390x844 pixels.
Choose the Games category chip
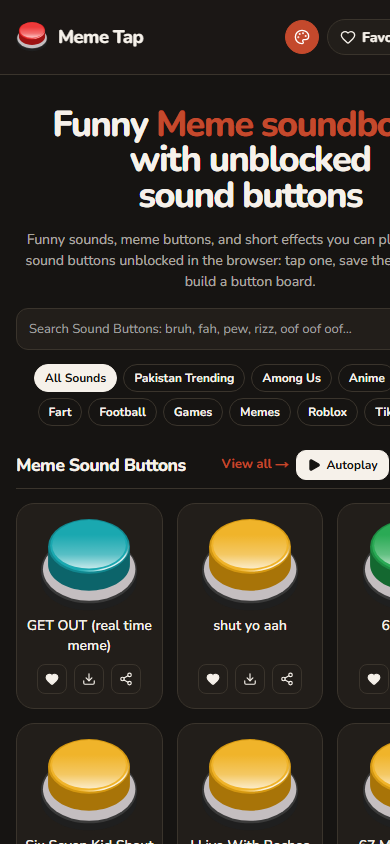193,412
